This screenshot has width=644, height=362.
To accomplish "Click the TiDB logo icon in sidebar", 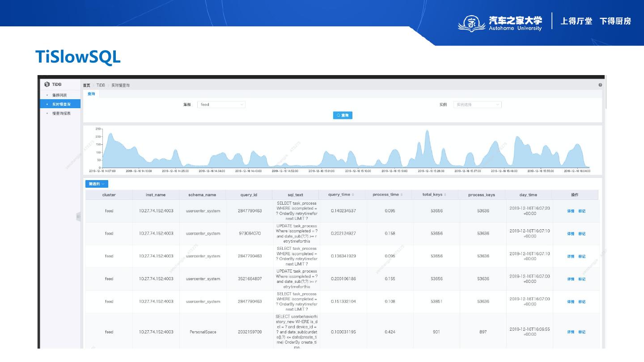I will coord(47,84).
